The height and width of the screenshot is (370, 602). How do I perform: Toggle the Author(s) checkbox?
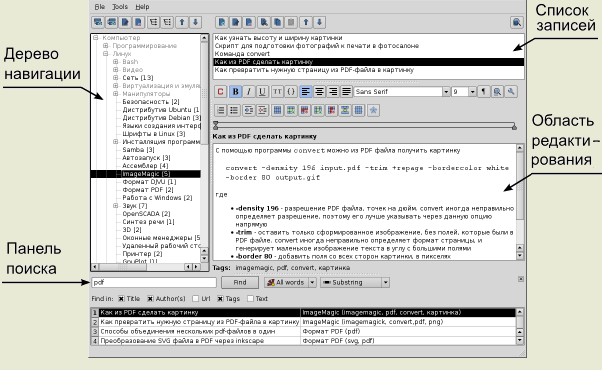(150, 299)
